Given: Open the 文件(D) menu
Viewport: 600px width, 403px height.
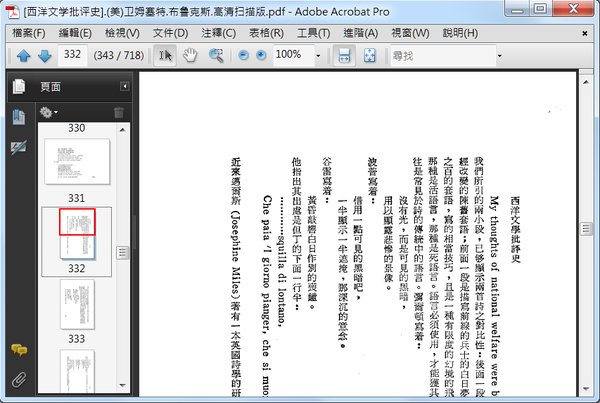Looking at the screenshot, I should [170, 33].
